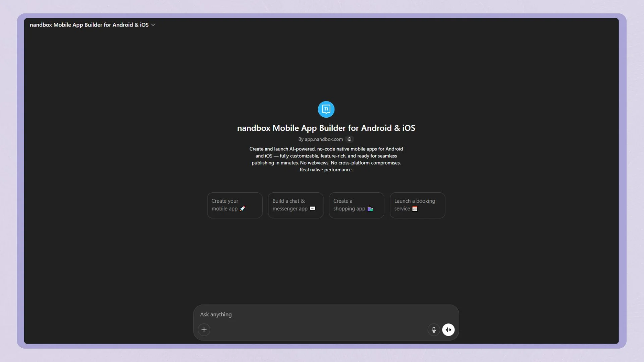Click the globe icon beside app.nandbox.com
Viewport: 644px width, 362px height.
349,139
